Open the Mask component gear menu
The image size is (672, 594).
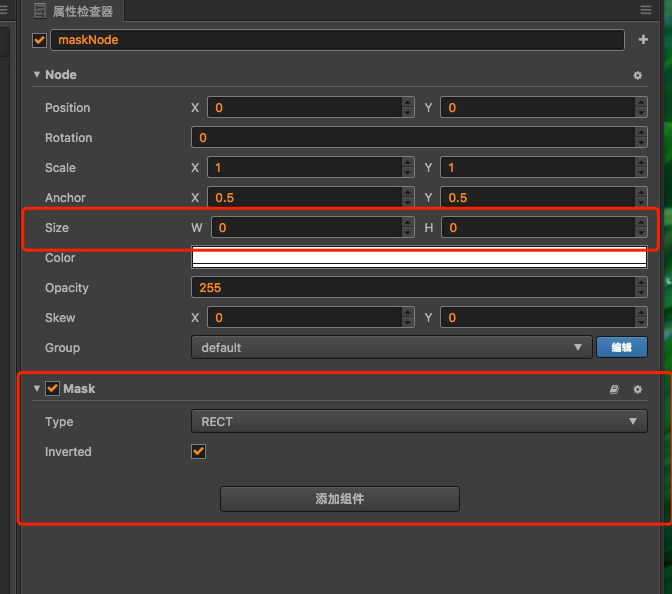637,389
